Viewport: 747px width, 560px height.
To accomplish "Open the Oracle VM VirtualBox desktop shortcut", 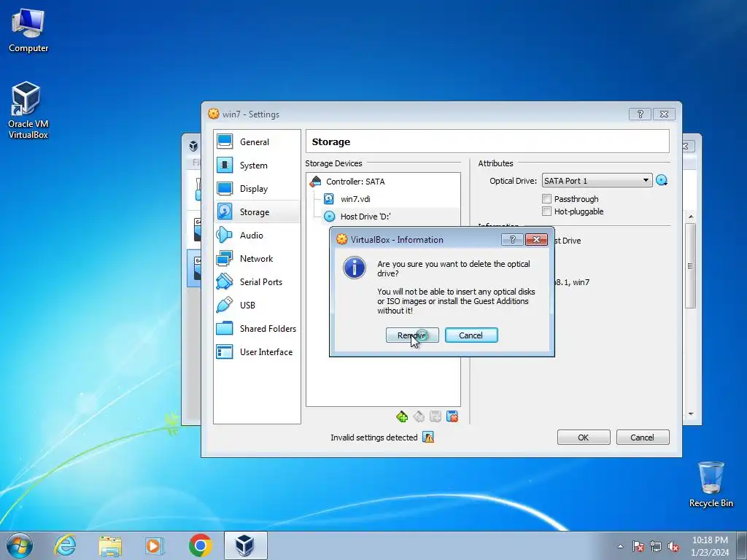I will click(28, 111).
